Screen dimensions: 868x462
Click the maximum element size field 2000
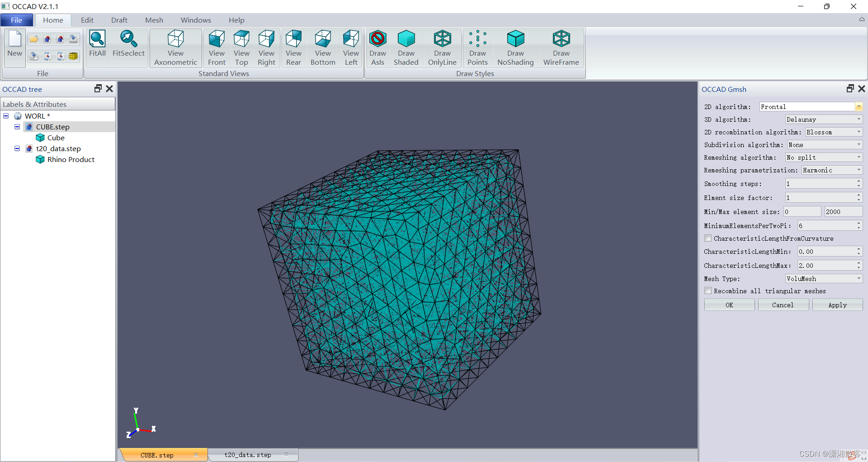pyautogui.click(x=843, y=211)
